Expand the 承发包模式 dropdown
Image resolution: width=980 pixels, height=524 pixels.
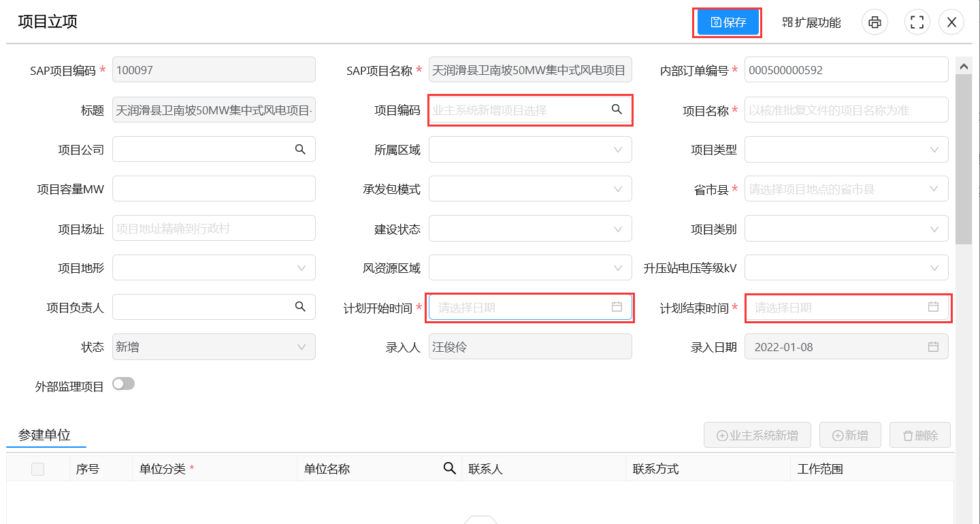coord(530,189)
